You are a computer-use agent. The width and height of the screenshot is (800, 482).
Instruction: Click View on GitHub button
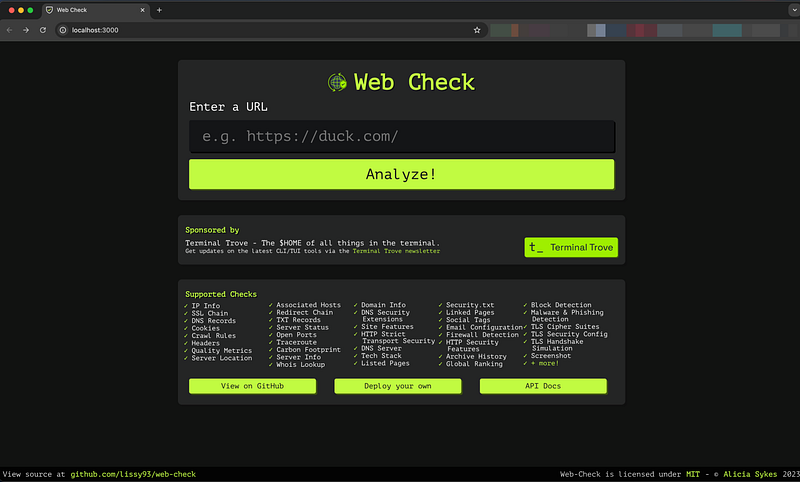click(253, 386)
